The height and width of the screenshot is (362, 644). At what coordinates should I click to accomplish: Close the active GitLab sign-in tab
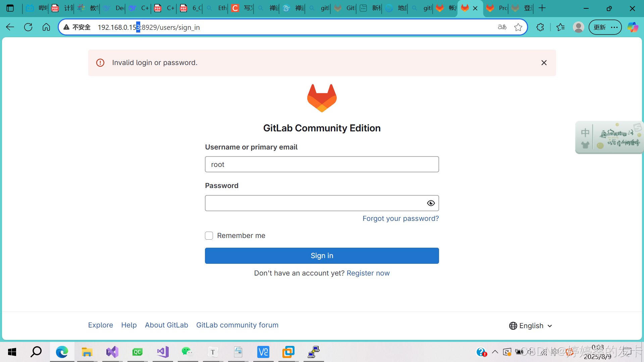[x=475, y=8]
